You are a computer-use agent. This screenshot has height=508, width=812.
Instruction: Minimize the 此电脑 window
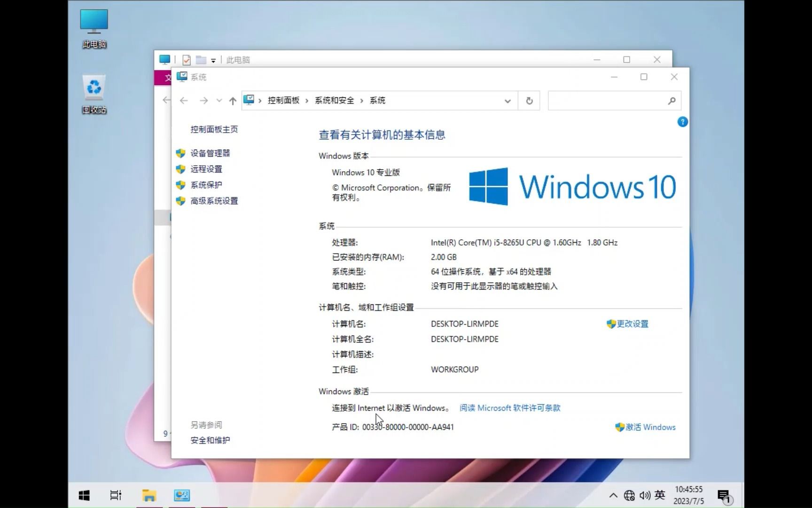(597, 60)
